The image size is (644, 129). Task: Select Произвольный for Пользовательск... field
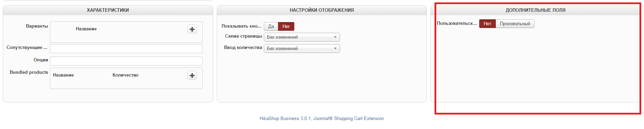[515, 23]
